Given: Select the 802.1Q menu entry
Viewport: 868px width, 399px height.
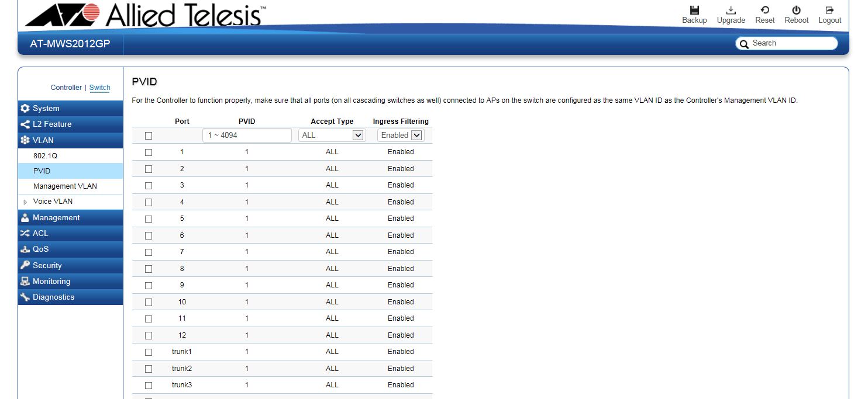Looking at the screenshot, I should 45,156.
